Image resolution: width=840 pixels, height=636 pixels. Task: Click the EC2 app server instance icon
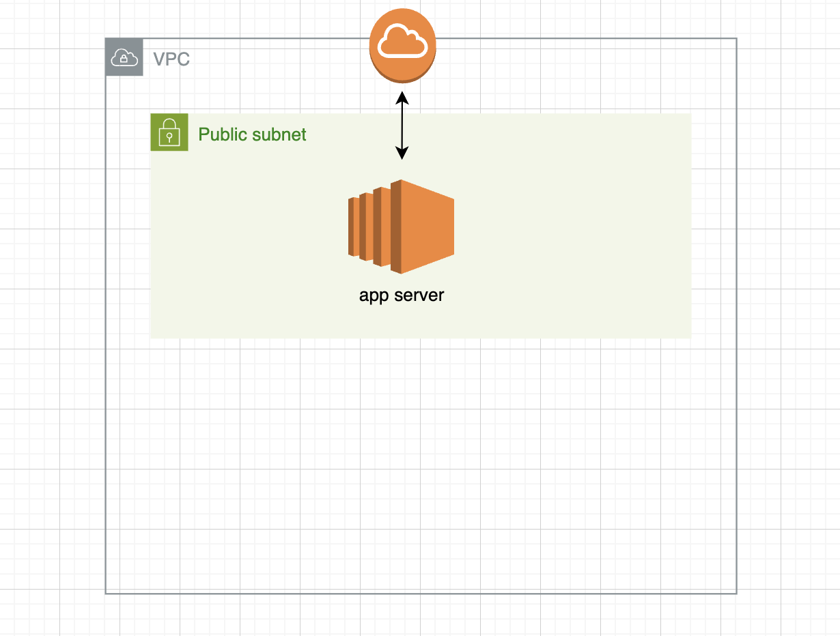pos(402,227)
